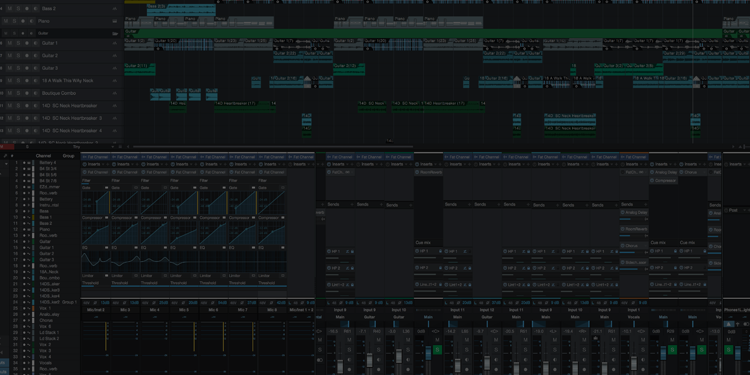
Task: Click the Input 8 pan slider
Action: (x=340, y=324)
